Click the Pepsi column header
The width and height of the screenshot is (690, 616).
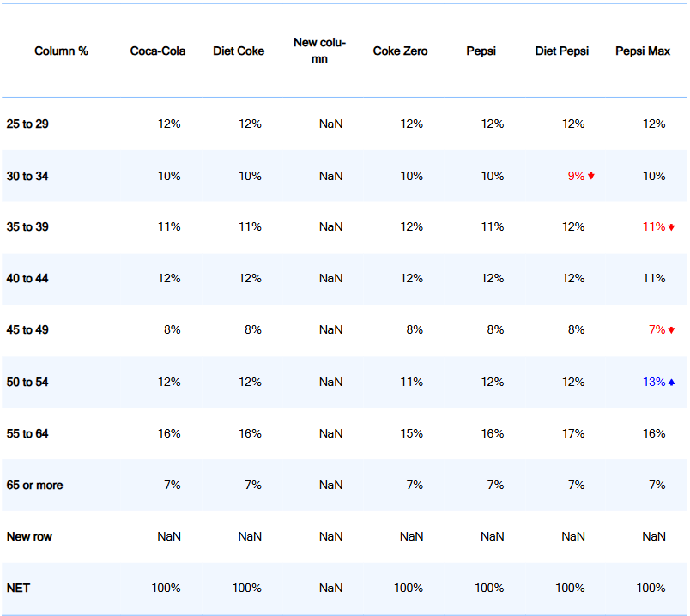coord(481,51)
